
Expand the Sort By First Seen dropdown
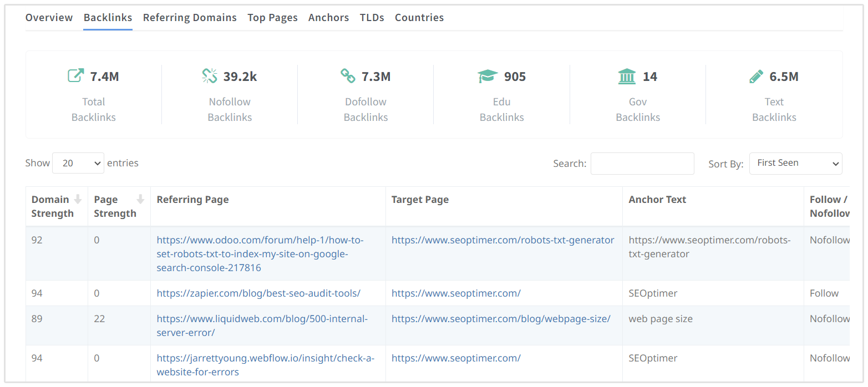point(795,164)
